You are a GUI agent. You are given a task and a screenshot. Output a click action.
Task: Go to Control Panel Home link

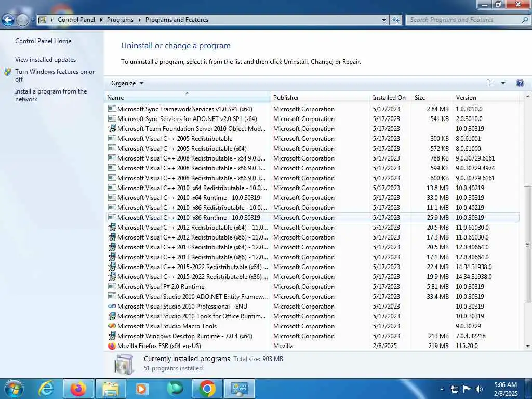(x=43, y=41)
